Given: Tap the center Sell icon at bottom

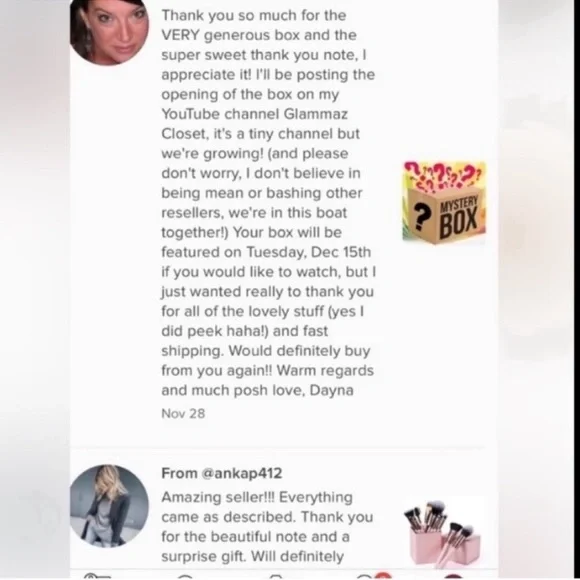Looking at the screenshot, I should (x=277, y=577).
